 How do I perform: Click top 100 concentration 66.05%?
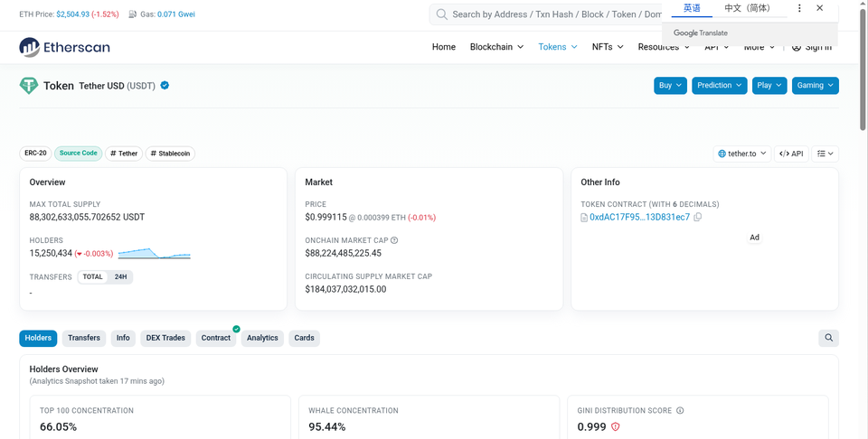click(x=58, y=427)
